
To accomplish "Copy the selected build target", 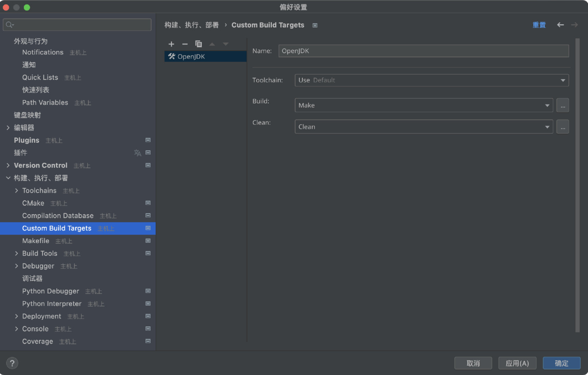I will (199, 44).
